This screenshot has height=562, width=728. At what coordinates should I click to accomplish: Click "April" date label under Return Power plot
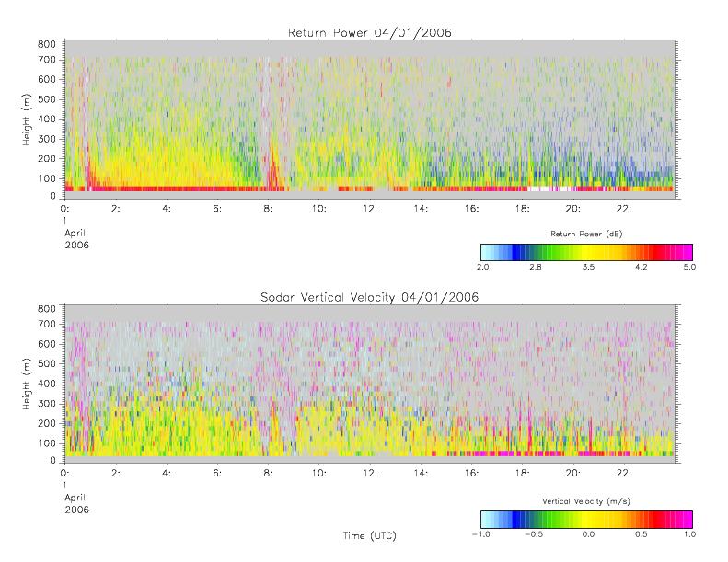[x=75, y=234]
